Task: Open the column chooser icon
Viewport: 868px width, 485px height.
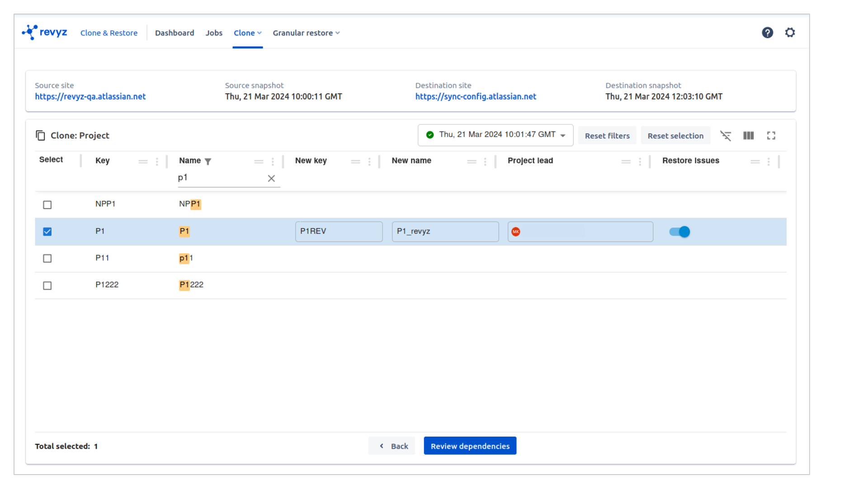Action: 748,136
